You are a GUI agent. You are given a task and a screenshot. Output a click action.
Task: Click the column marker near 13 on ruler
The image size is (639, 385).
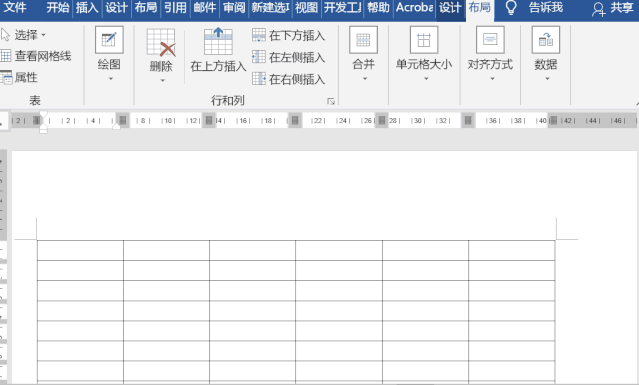click(x=209, y=121)
